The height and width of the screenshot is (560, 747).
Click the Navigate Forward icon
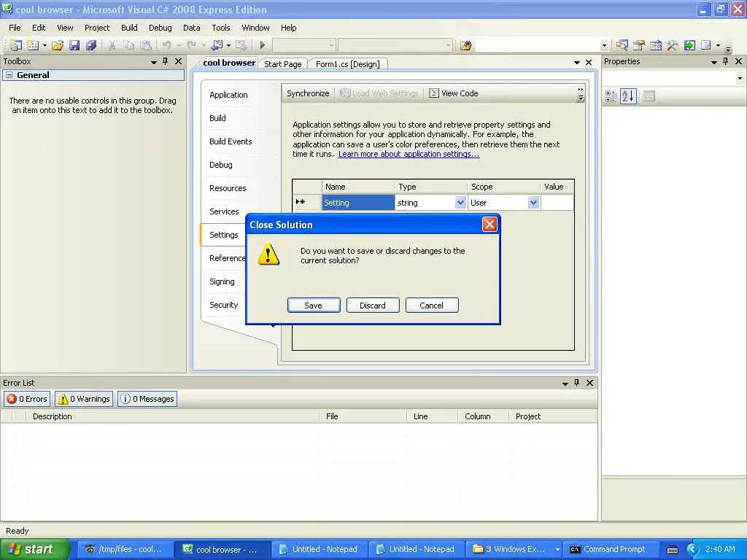click(241, 45)
